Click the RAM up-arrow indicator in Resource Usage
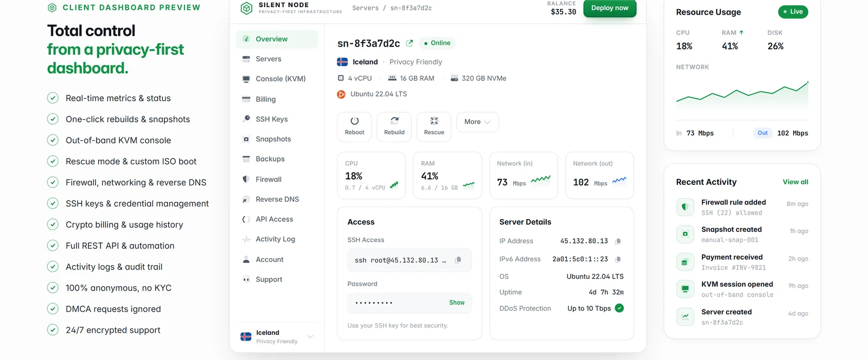The height and width of the screenshot is (360, 868). tap(742, 33)
